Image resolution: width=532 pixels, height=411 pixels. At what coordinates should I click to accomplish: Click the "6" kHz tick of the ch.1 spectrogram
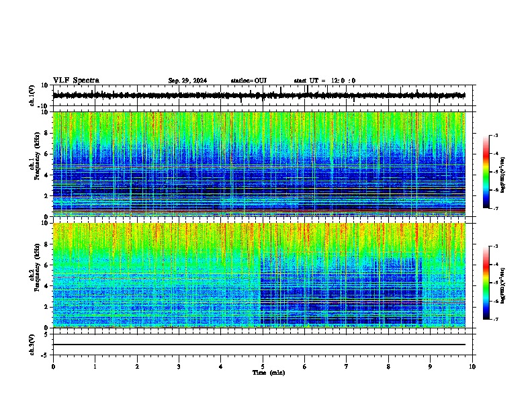point(46,154)
